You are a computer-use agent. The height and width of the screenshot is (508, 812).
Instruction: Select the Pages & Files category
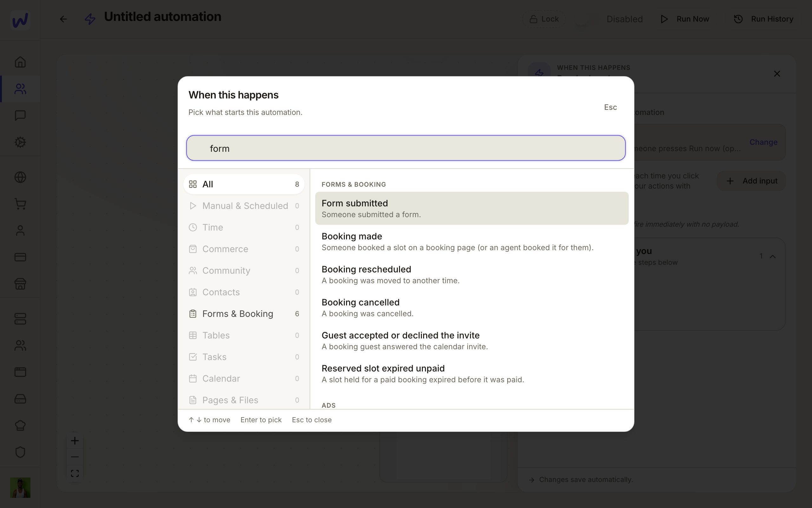pyautogui.click(x=244, y=400)
